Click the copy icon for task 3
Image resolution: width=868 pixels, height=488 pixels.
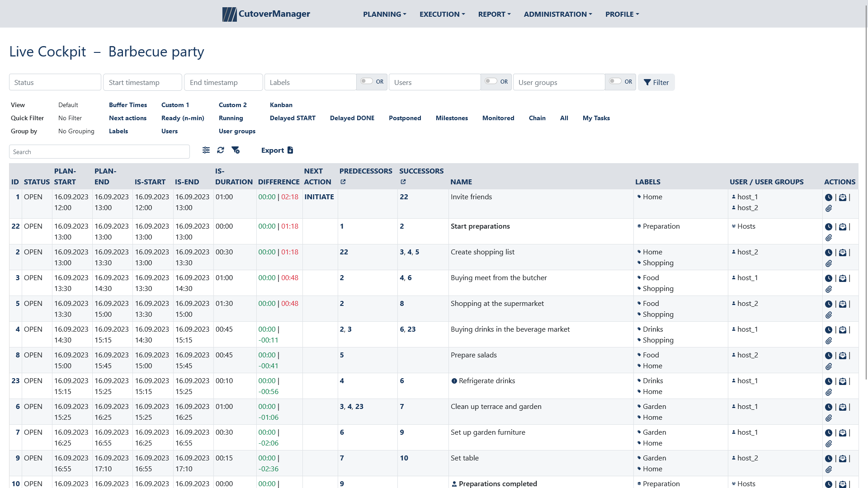point(842,278)
